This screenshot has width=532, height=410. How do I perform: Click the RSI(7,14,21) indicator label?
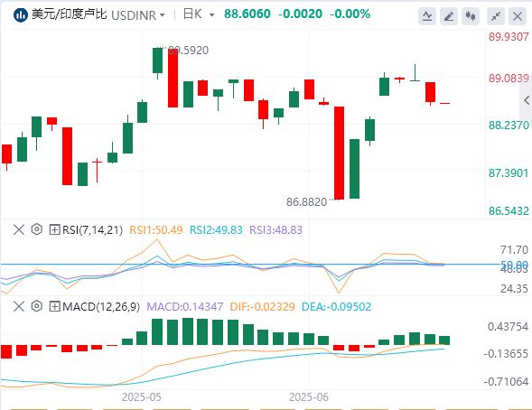click(x=92, y=230)
